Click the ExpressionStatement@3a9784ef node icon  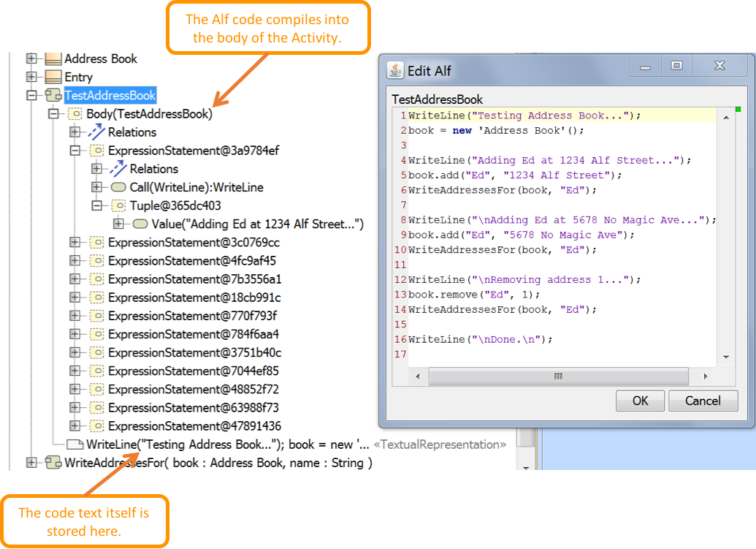point(96,151)
